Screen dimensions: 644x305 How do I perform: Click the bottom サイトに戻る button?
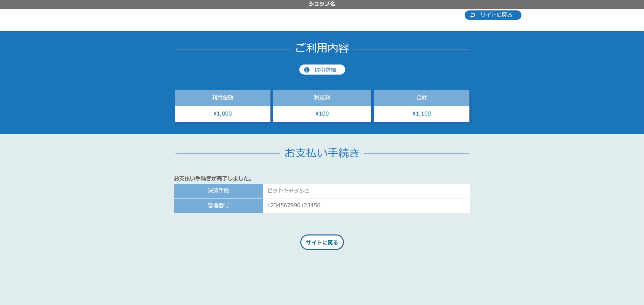[322, 242]
